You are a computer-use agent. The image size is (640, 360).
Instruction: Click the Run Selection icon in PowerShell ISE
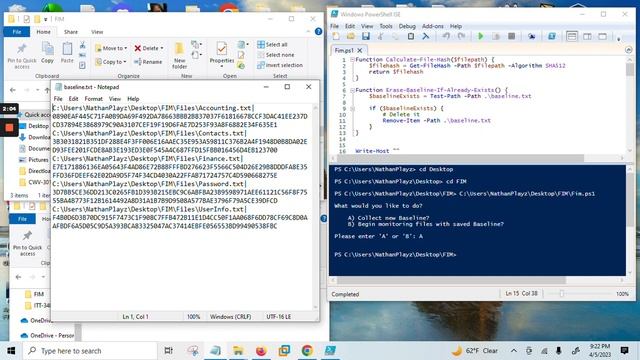496,36
